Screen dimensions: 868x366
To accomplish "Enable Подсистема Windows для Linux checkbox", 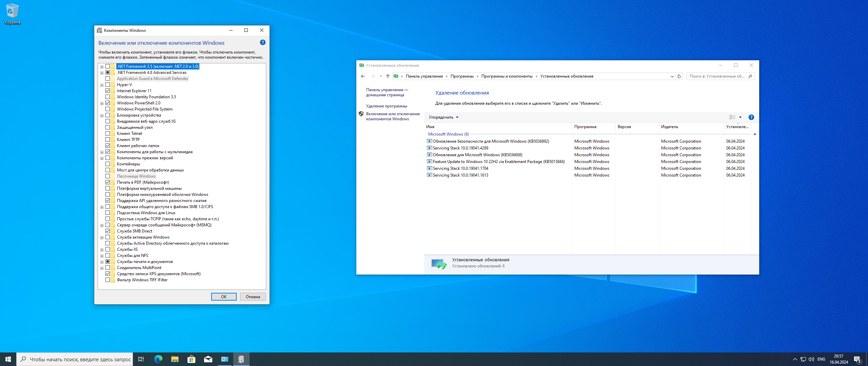I will pyautogui.click(x=107, y=213).
